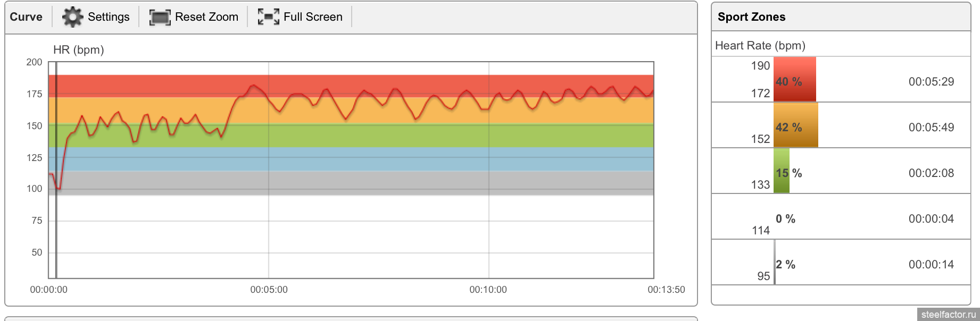This screenshot has width=980, height=321.
Task: Select the Full Screen text label
Action: click(x=313, y=17)
